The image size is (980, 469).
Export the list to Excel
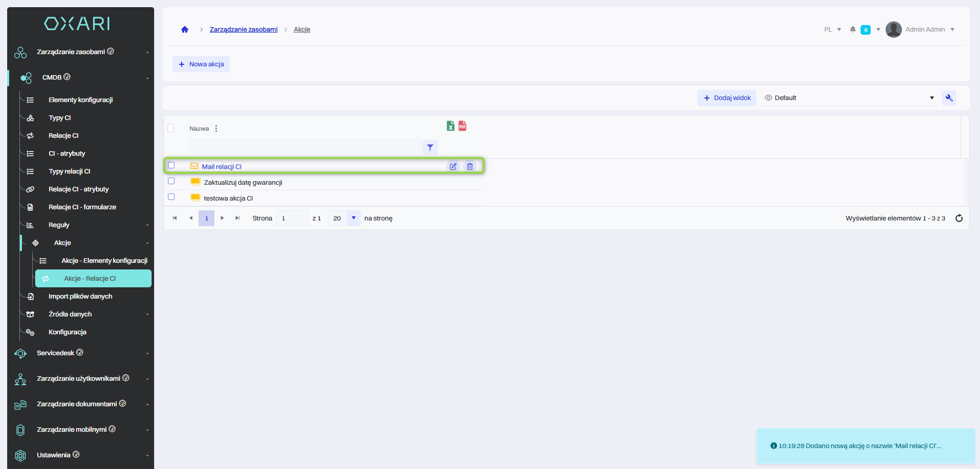[450, 126]
